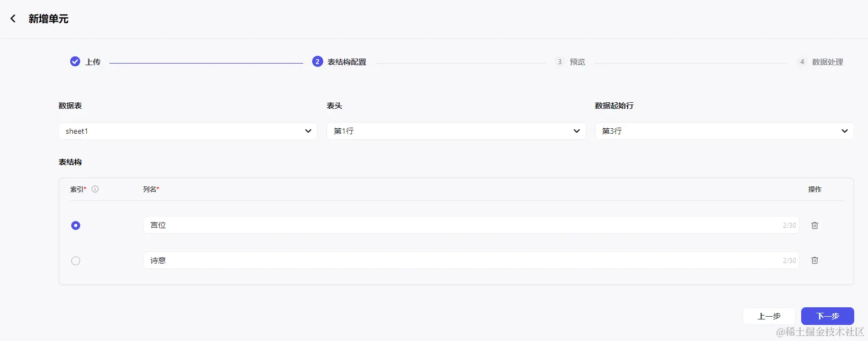Go to step 2 表结构配置
868x341 pixels.
click(x=339, y=62)
